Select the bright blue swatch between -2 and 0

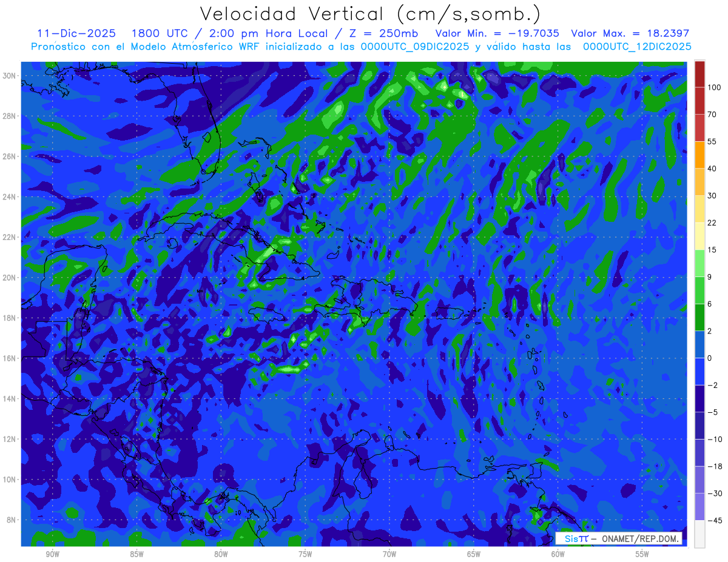click(x=699, y=372)
